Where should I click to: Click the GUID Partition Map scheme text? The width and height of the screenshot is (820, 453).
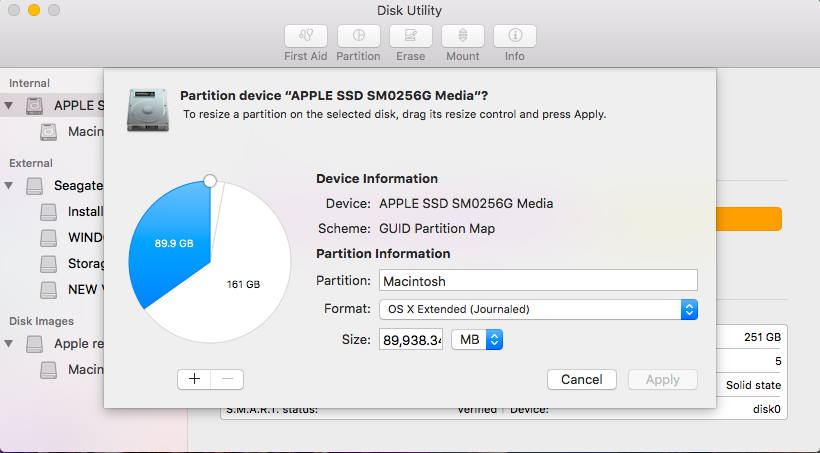[437, 229]
